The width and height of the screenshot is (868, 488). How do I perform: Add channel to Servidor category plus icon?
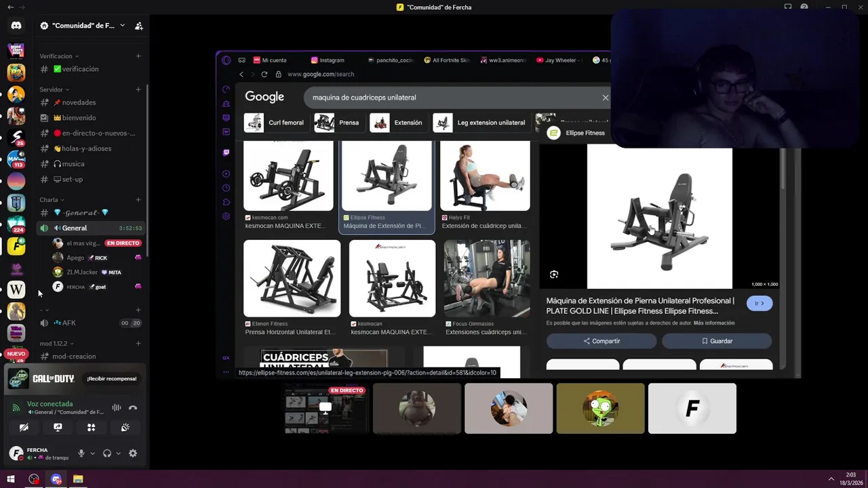138,89
